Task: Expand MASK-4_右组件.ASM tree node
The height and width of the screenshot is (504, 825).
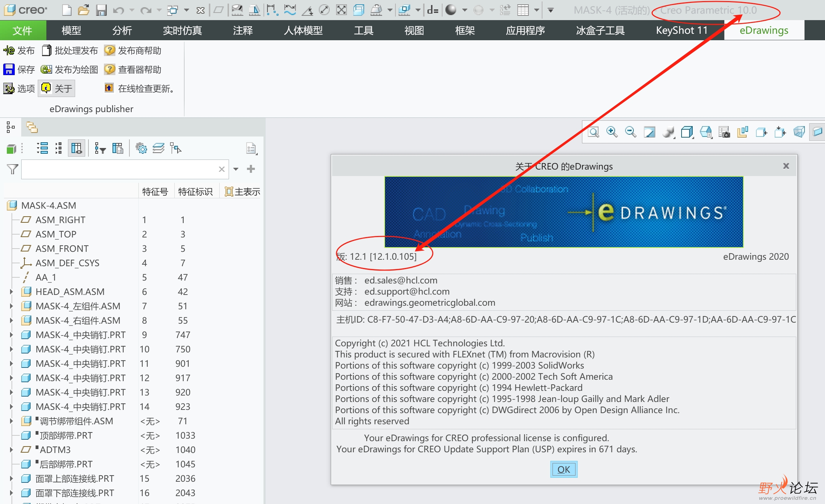Action: point(11,320)
